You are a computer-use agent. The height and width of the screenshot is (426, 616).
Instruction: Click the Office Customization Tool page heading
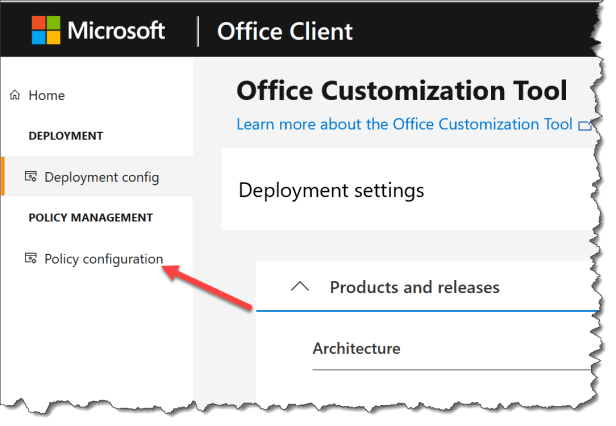click(x=402, y=91)
